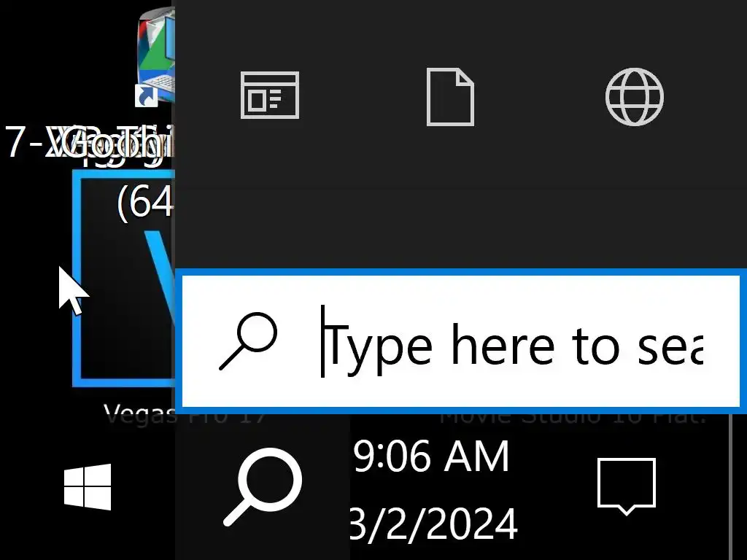
Task: Click the 'Movie Studio 16 Plat.' label
Action: click(x=572, y=417)
